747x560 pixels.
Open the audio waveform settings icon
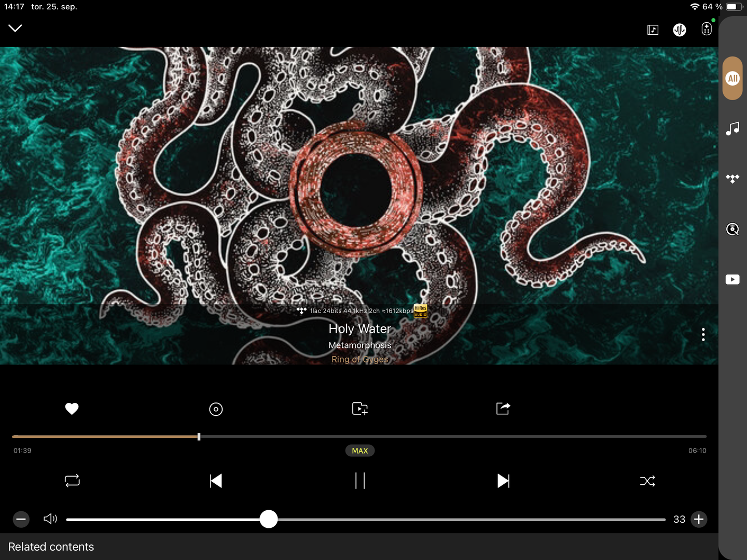[679, 30]
